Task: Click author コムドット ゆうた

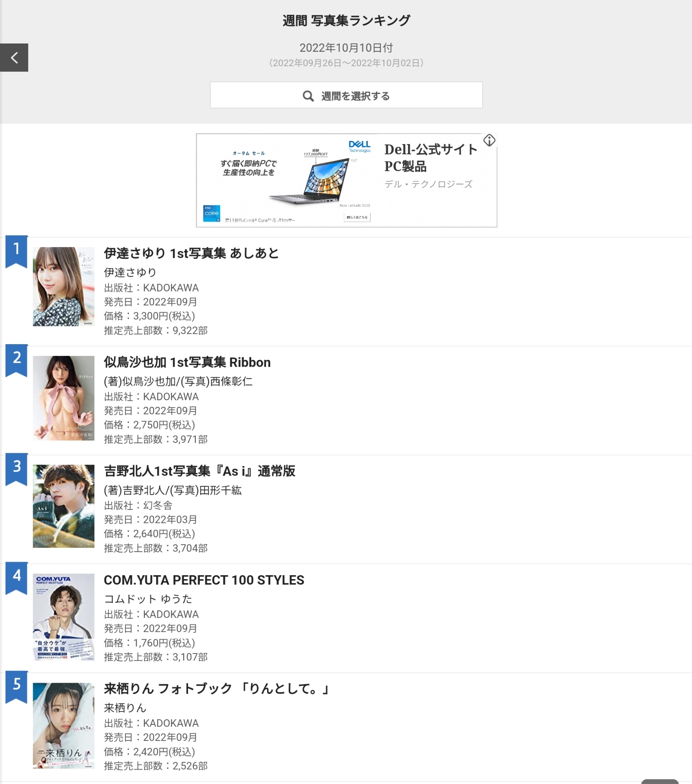Action: (148, 599)
